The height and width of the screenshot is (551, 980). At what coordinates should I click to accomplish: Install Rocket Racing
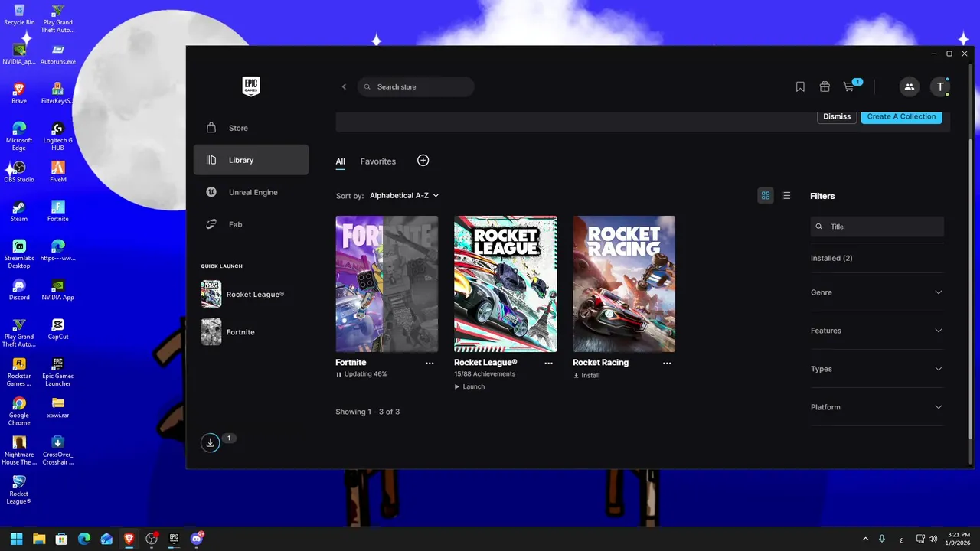coord(586,375)
